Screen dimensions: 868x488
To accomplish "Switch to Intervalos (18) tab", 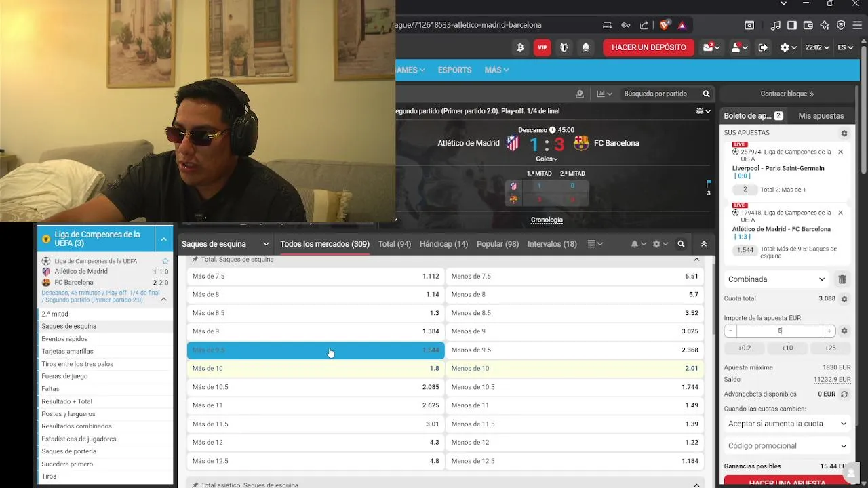I will 552,244.
